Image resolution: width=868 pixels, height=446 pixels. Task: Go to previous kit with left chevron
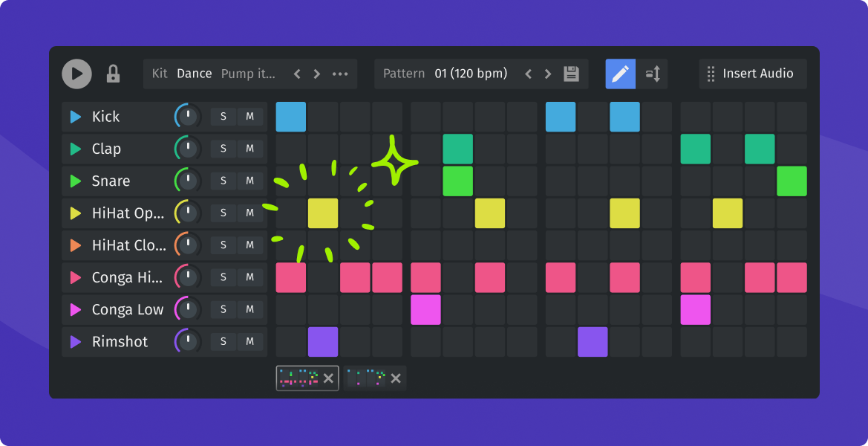(x=297, y=74)
